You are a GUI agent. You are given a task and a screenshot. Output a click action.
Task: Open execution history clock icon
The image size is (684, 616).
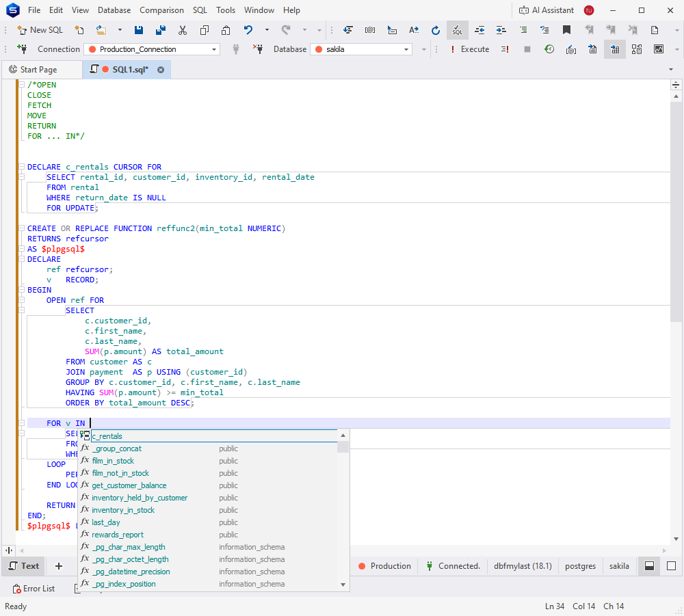point(549,49)
